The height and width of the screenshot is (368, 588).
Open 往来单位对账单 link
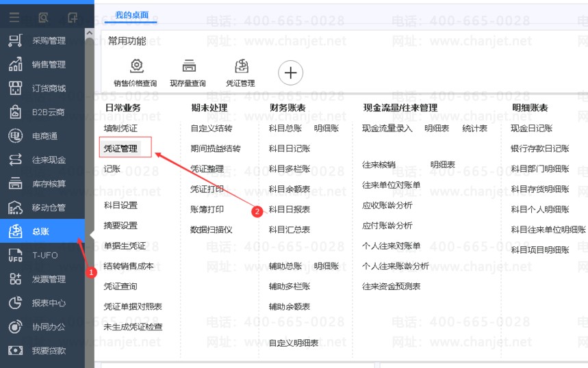click(391, 185)
